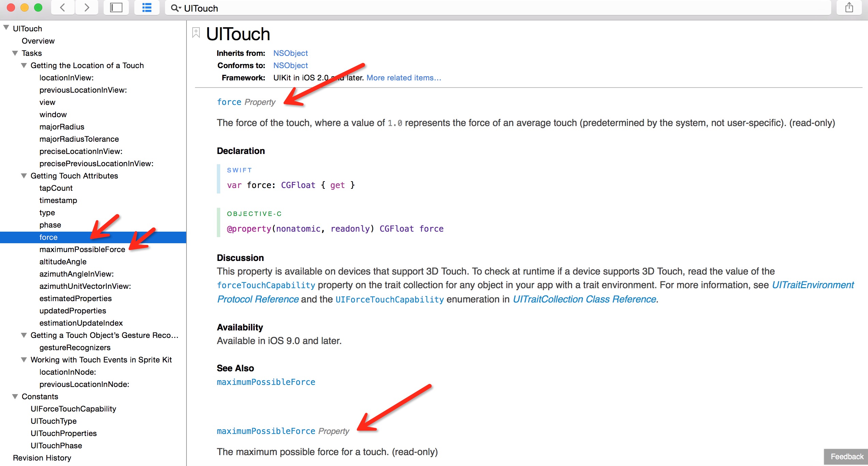Open maximumPossibleForce Property heading link
The height and width of the screenshot is (466, 868).
click(x=266, y=431)
